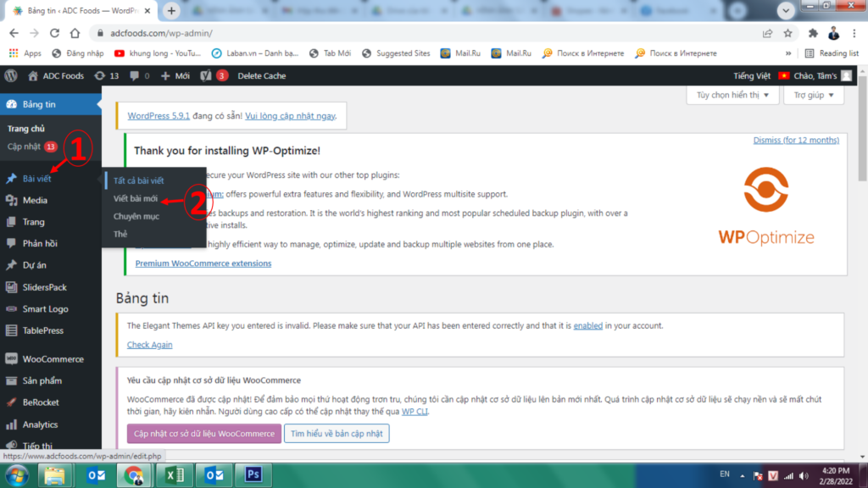Open Analytics bar chart icon
The image size is (868, 488).
[x=11, y=424]
